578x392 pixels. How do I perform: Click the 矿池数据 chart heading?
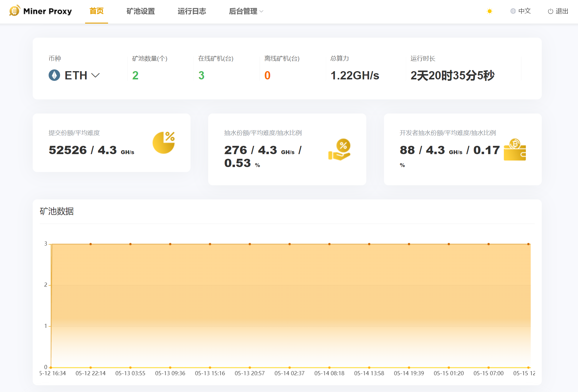click(x=57, y=211)
